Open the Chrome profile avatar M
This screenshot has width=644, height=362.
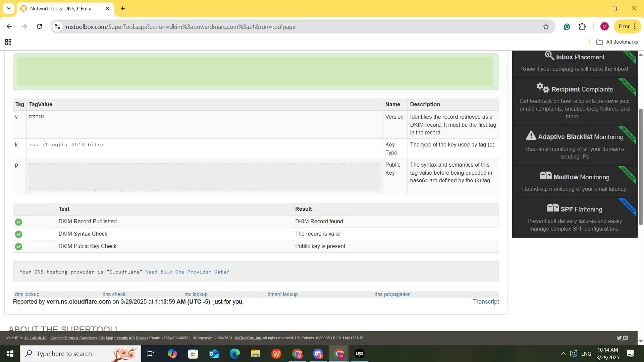click(x=604, y=26)
